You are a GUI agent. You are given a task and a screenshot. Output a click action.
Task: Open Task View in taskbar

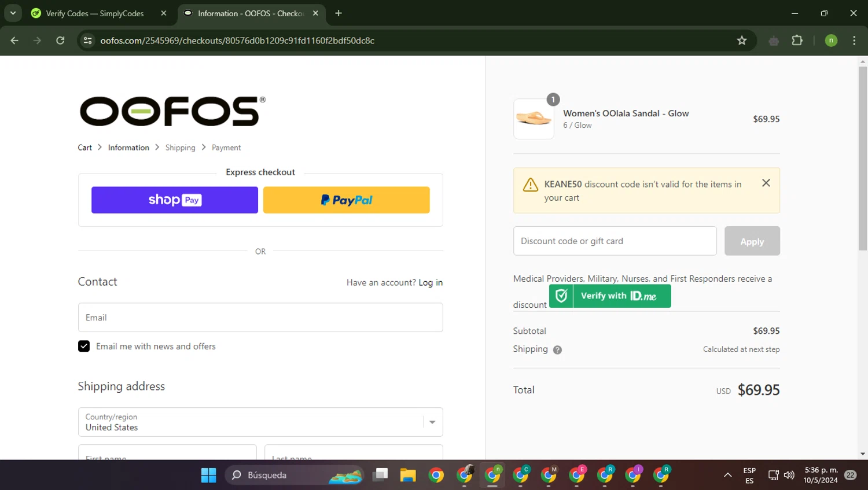(380, 475)
